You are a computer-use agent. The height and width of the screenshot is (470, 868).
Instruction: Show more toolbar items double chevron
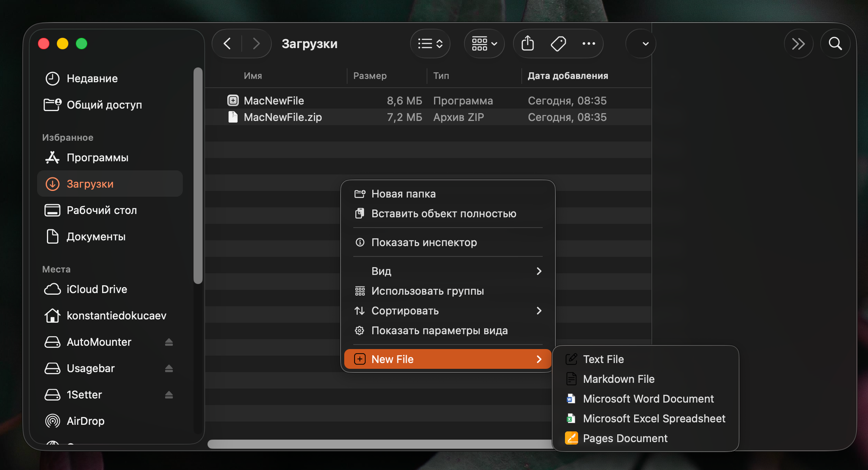tap(798, 43)
